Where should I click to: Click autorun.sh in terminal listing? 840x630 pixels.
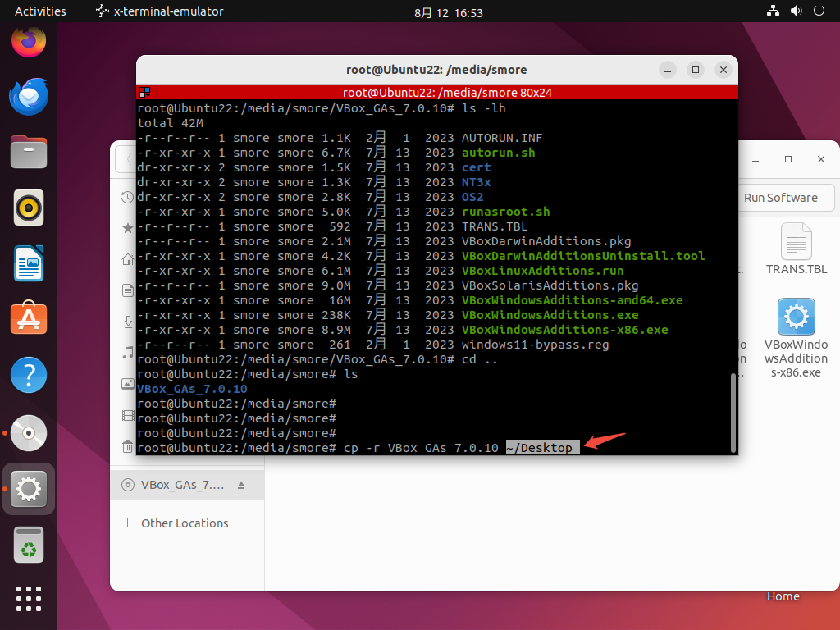coord(498,153)
